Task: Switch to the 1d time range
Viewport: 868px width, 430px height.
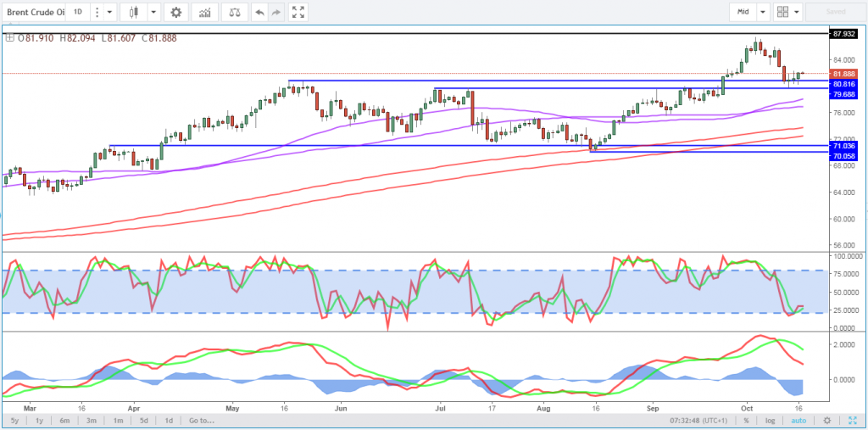Action: (169, 421)
